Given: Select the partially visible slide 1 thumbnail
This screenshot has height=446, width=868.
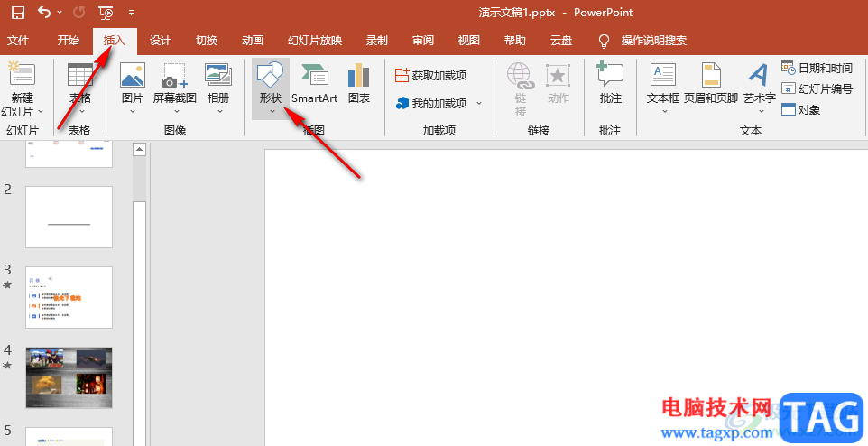Looking at the screenshot, I should coord(69,154).
